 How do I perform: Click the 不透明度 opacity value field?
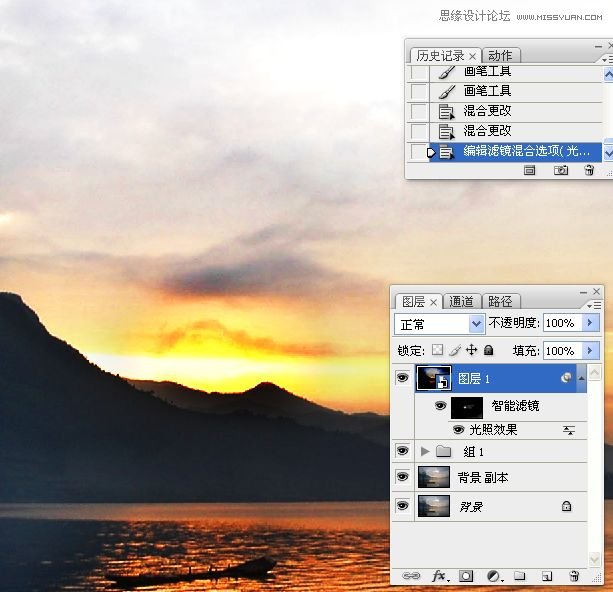pos(563,323)
